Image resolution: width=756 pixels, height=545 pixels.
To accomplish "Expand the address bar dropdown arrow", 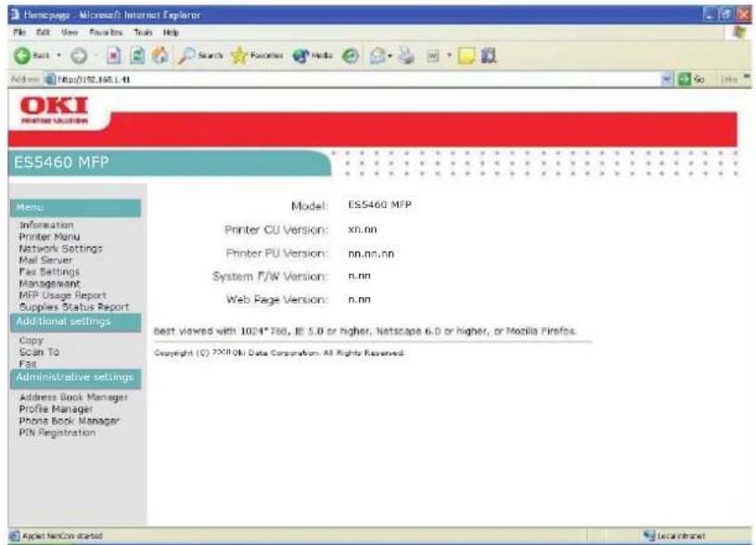I will tap(667, 79).
